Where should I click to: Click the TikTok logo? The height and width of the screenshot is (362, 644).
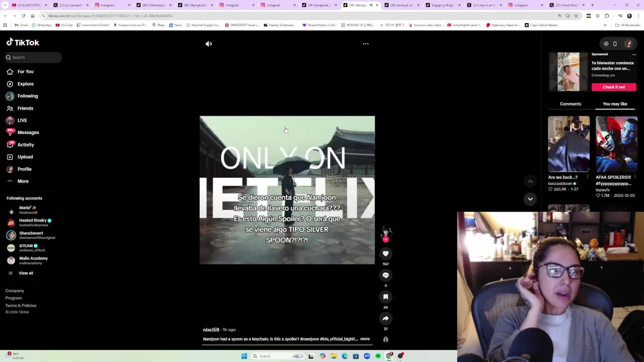[x=23, y=43]
